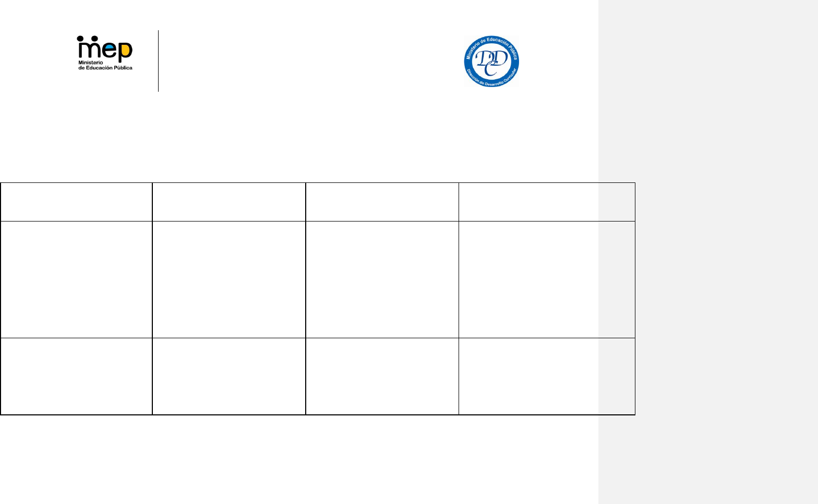Screen dimensions: 818x504
Task: Click the third cell in the bottom row
Action: pos(382,376)
